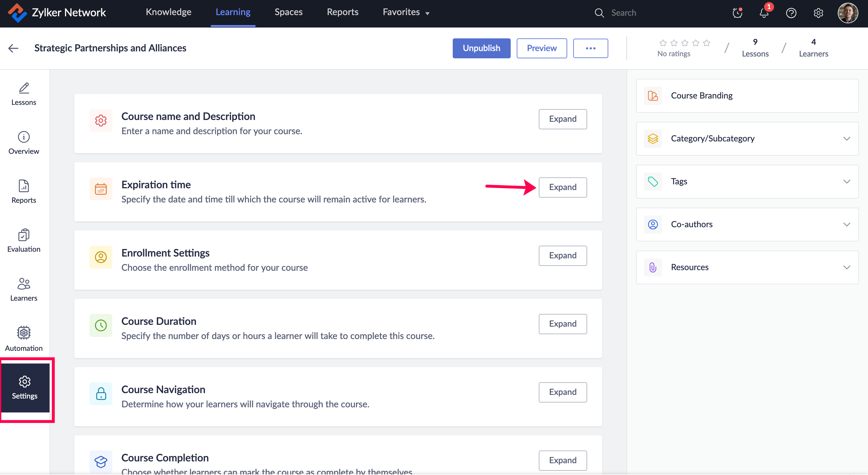
Task: Expand the Expiration time section
Action: 562,187
